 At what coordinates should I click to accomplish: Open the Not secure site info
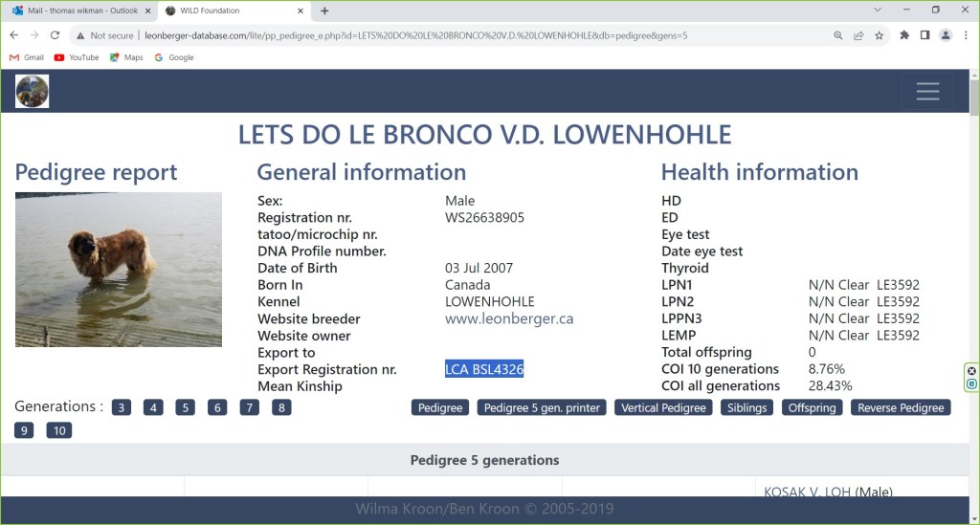coord(105,35)
